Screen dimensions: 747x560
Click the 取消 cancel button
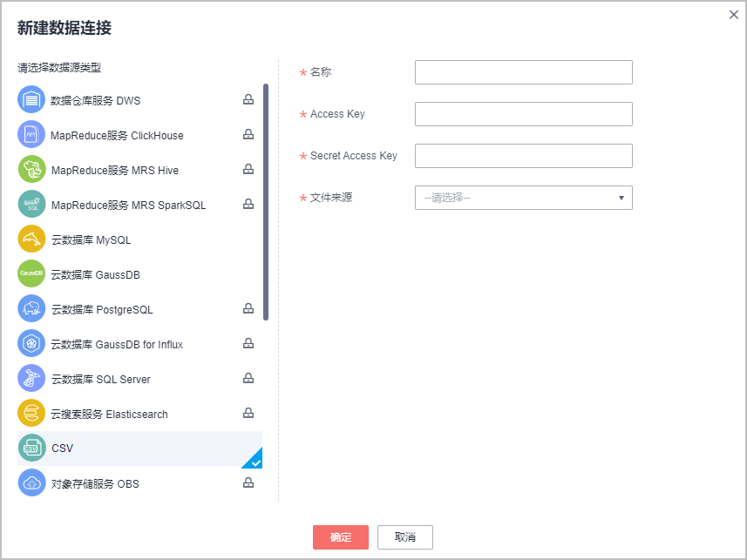pos(405,537)
